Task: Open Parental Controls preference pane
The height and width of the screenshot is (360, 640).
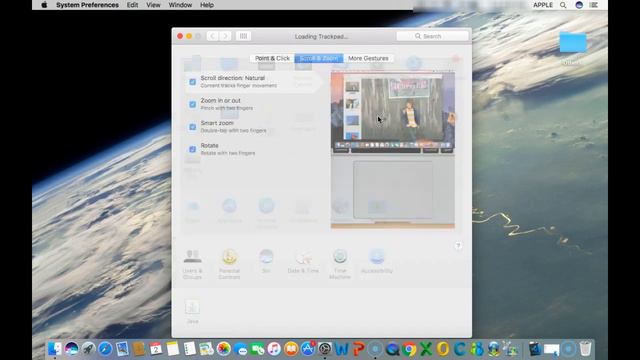Action: click(x=229, y=264)
